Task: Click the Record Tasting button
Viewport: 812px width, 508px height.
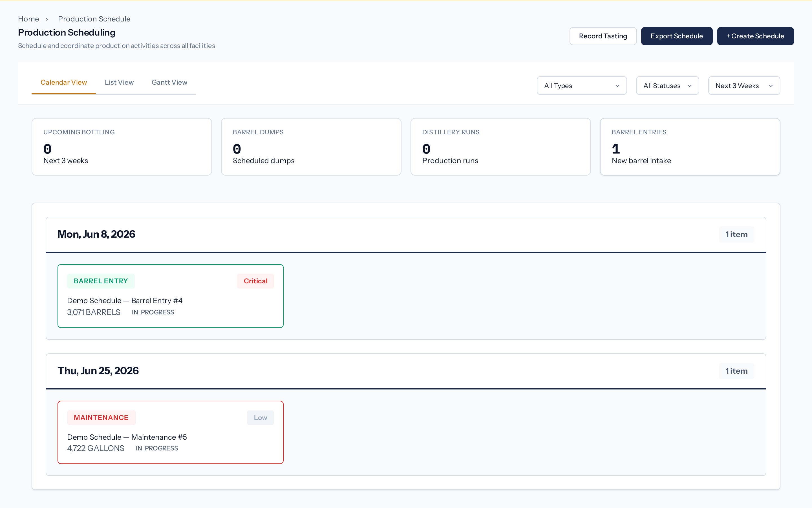Action: coord(603,36)
